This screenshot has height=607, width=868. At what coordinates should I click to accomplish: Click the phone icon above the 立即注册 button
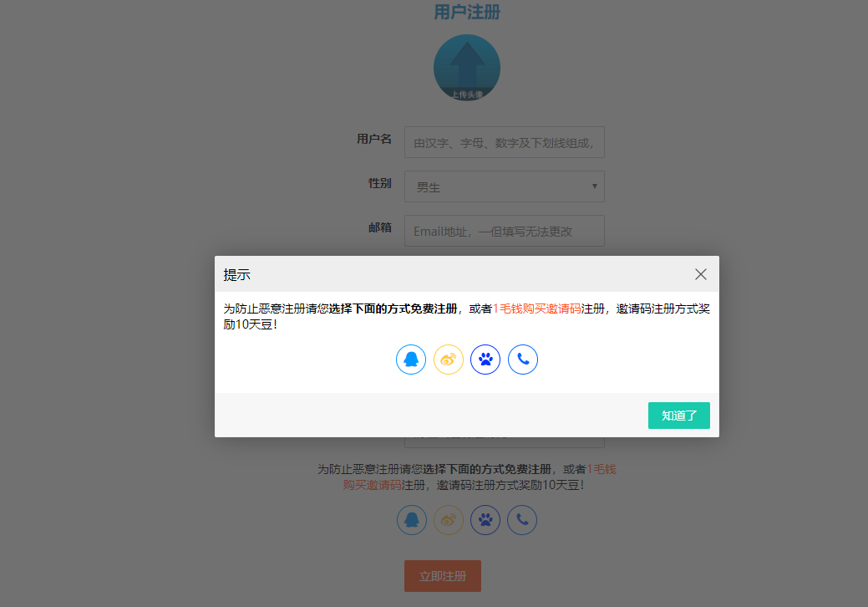click(522, 519)
